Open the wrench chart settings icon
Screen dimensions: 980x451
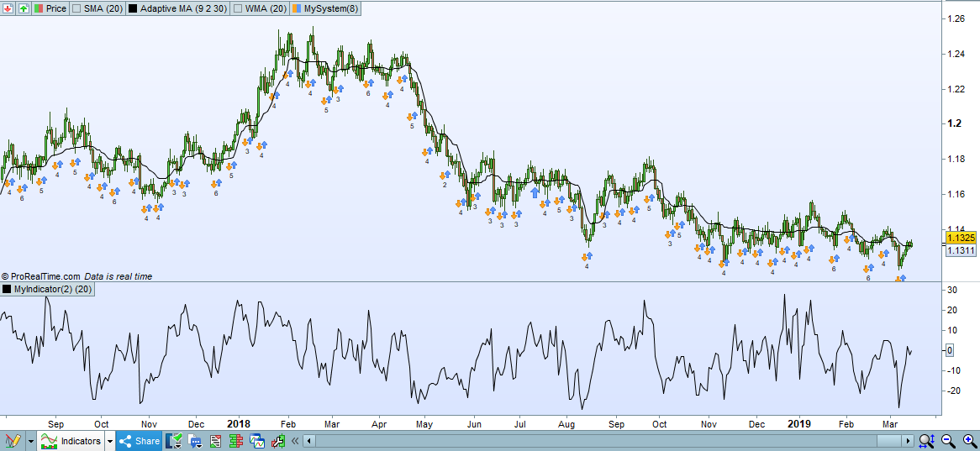(x=277, y=442)
